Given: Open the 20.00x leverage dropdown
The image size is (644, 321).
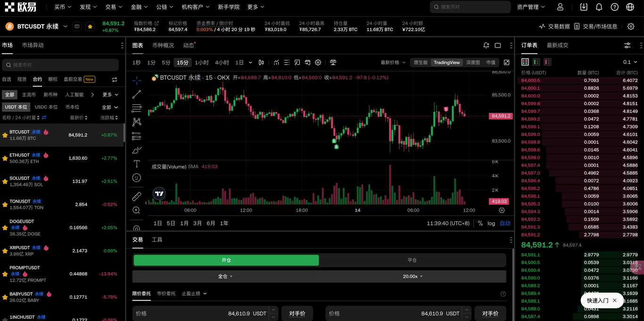Looking at the screenshot, I should 413,276.
